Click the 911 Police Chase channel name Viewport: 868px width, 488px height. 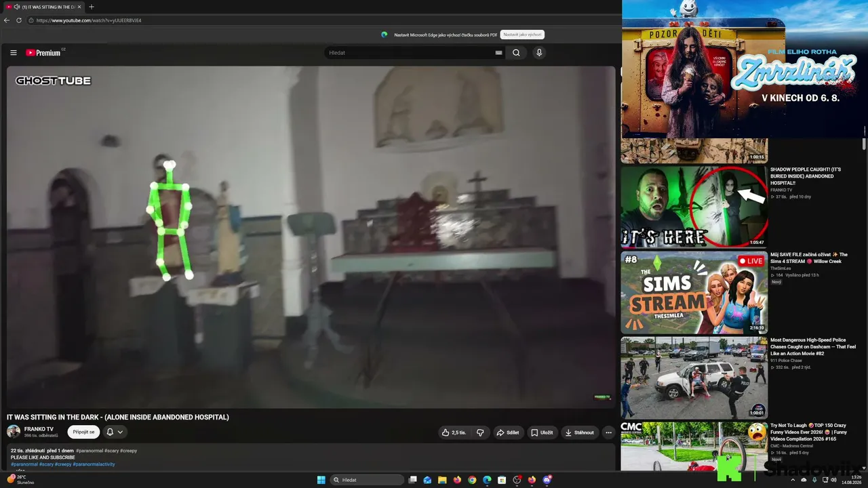pos(786,361)
